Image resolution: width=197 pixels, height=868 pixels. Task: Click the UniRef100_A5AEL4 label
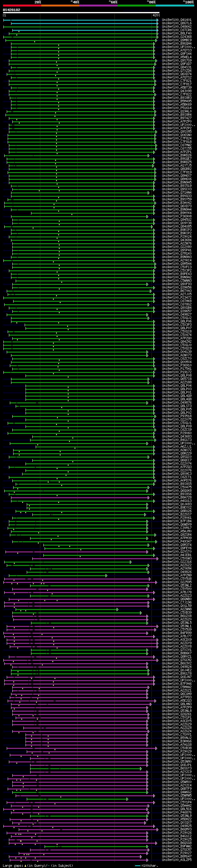tap(177, 57)
